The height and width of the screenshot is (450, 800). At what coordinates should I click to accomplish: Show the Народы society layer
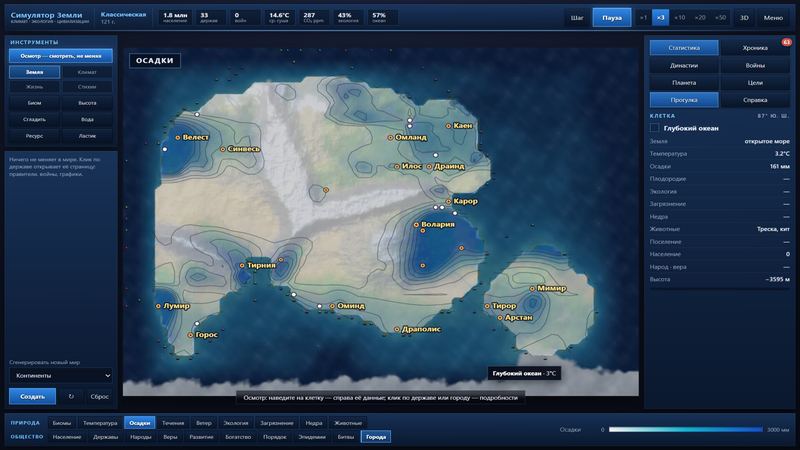[140, 437]
